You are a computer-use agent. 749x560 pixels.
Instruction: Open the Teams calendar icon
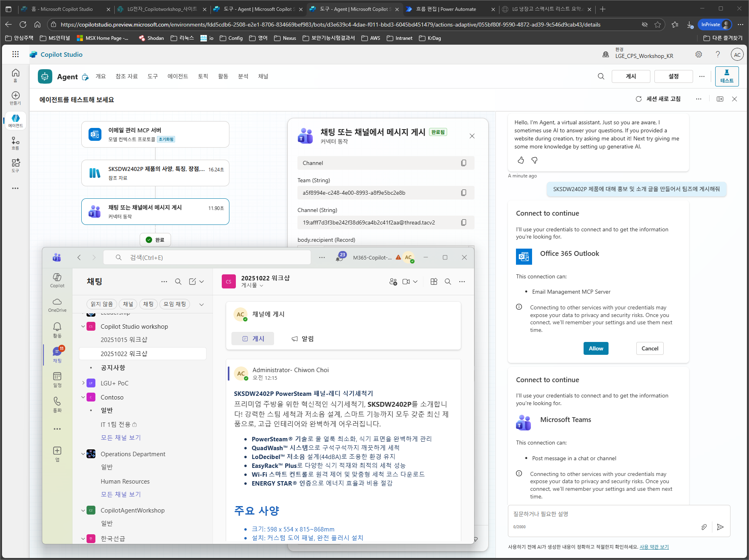point(57,379)
